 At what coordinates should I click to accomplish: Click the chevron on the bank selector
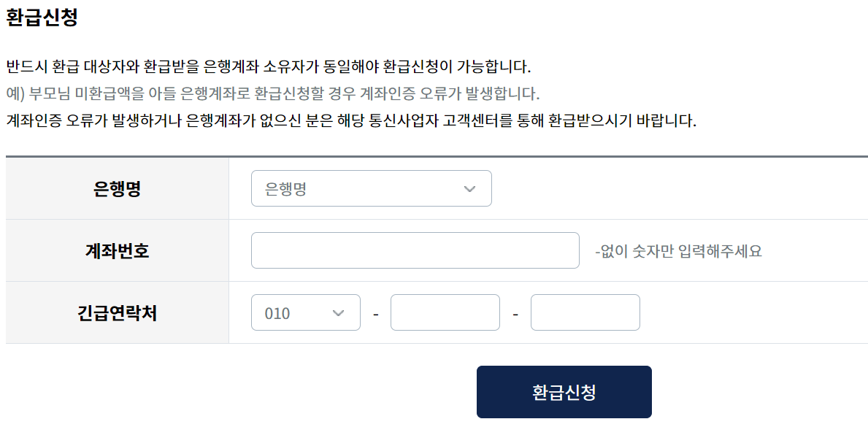point(470,188)
